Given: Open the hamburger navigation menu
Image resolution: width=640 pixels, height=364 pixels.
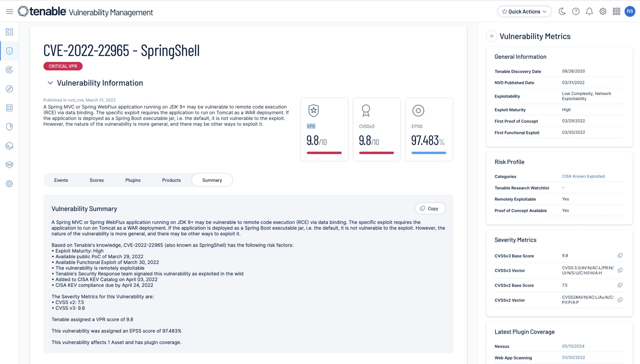Looking at the screenshot, I should [10, 12].
